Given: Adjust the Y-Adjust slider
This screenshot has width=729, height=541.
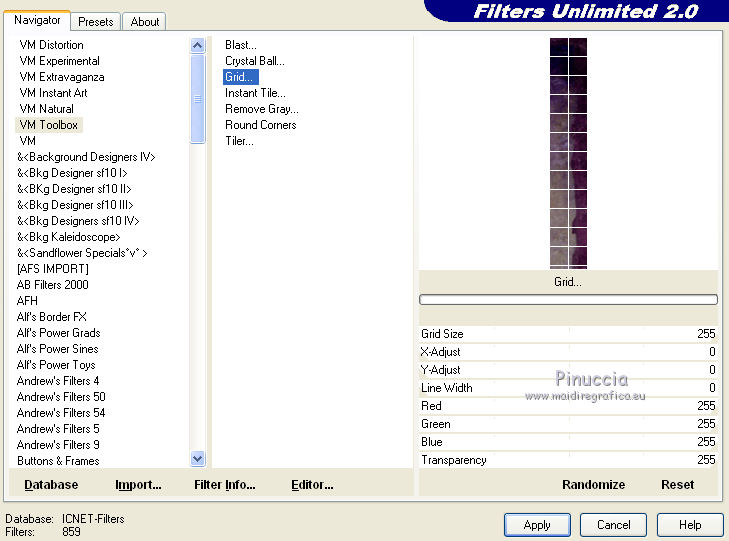Looking at the screenshot, I should 568,370.
